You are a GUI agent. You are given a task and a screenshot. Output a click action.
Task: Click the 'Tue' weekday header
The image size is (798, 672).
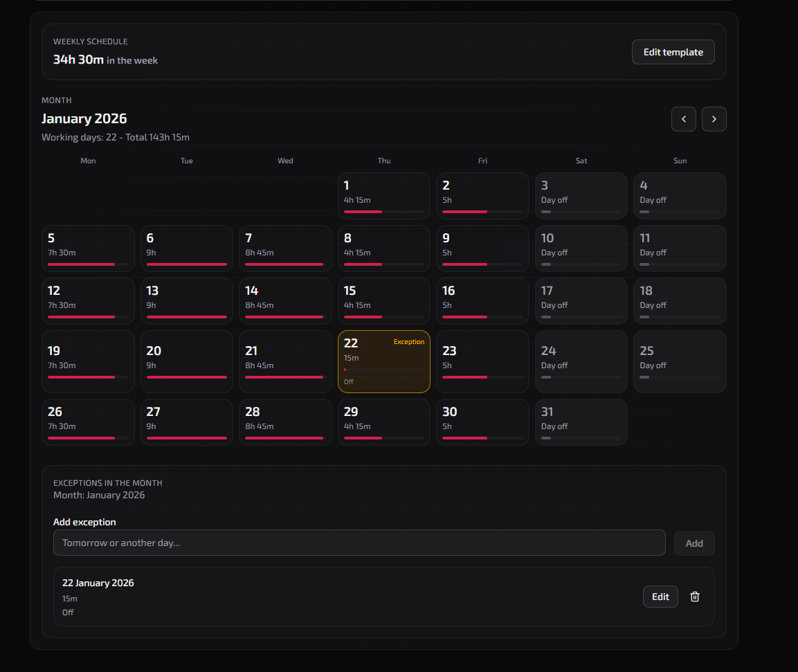pyautogui.click(x=187, y=161)
